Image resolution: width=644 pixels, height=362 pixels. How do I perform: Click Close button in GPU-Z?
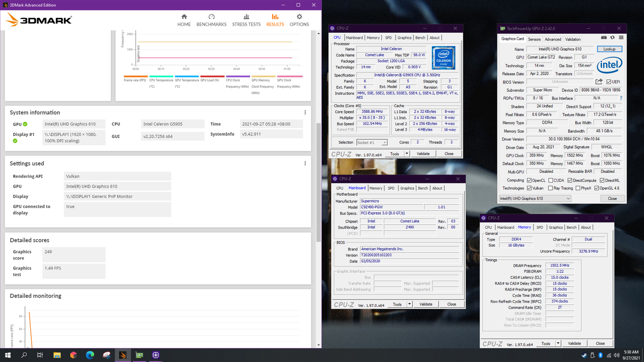(x=612, y=198)
